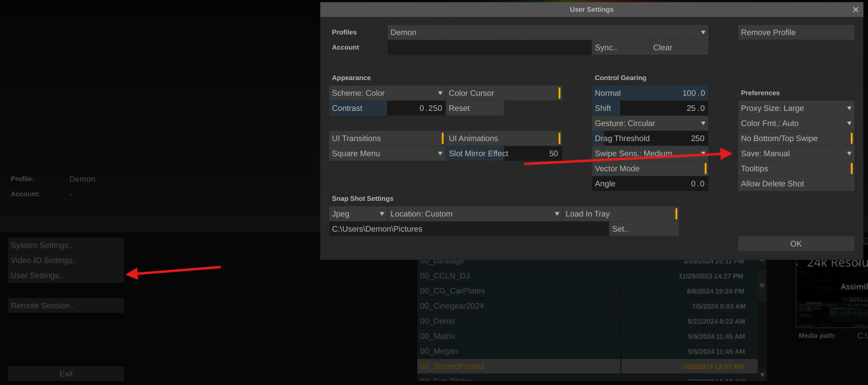This screenshot has width=868, height=385.
Task: Open the Save: Manual dropdown
Action: (x=796, y=153)
